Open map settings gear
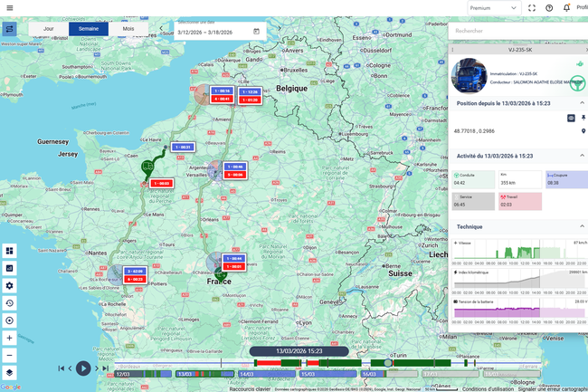Screen dimensions: 588x392 tap(9, 285)
